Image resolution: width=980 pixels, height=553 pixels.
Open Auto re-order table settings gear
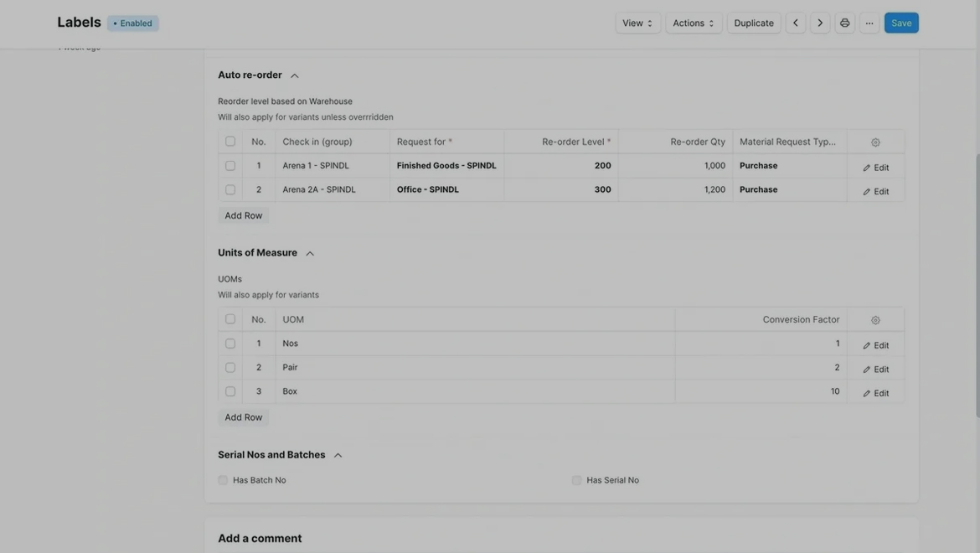pos(875,142)
